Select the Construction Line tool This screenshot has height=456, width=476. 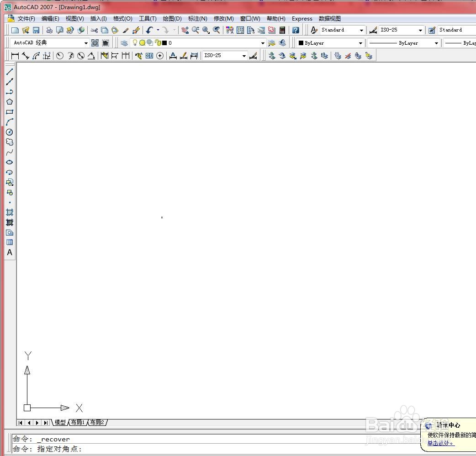click(x=10, y=82)
